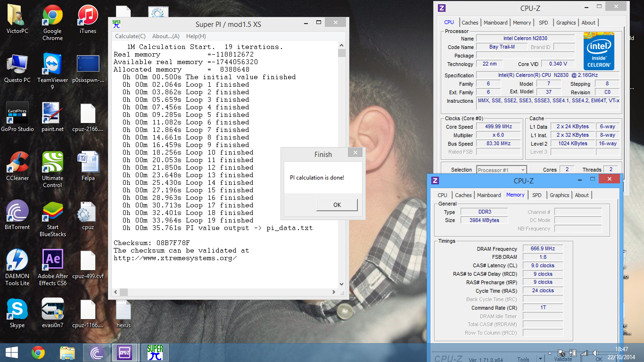The width and height of the screenshot is (644, 362).
Task: Click Super PI scrollbar down arrow
Action: [x=342, y=284]
